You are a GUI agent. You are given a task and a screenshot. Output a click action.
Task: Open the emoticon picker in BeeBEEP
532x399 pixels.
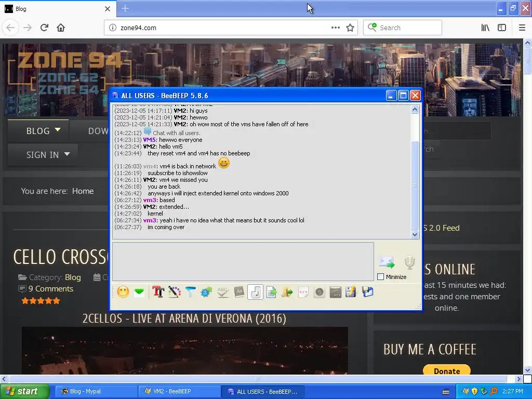click(123, 292)
